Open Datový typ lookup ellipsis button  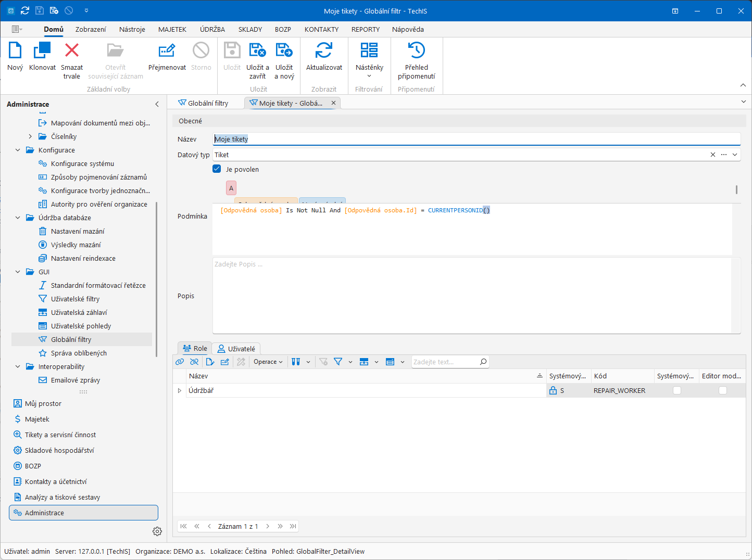[x=724, y=155]
